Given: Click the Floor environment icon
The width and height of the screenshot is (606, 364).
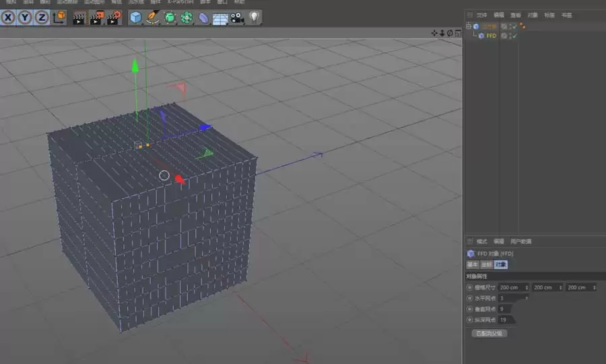Looking at the screenshot, I should coord(220,19).
